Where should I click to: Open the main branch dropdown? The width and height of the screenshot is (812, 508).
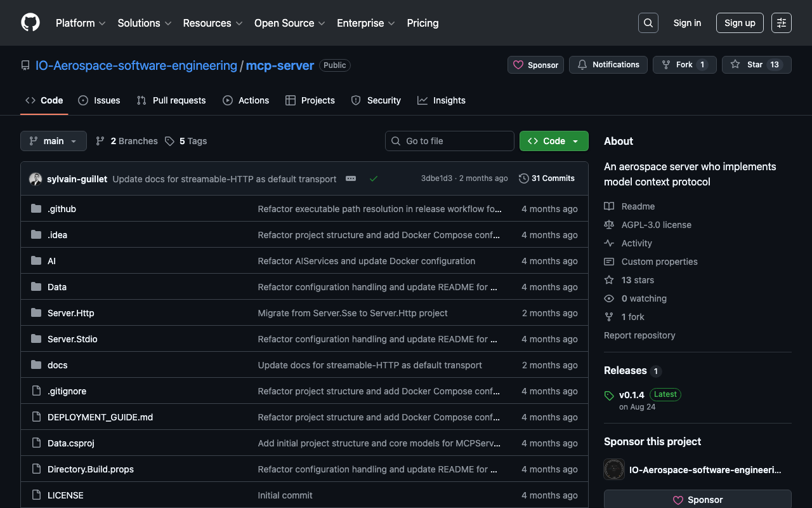click(53, 141)
